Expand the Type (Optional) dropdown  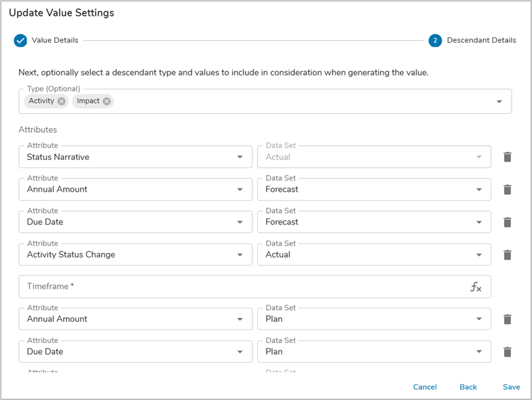[x=499, y=102]
